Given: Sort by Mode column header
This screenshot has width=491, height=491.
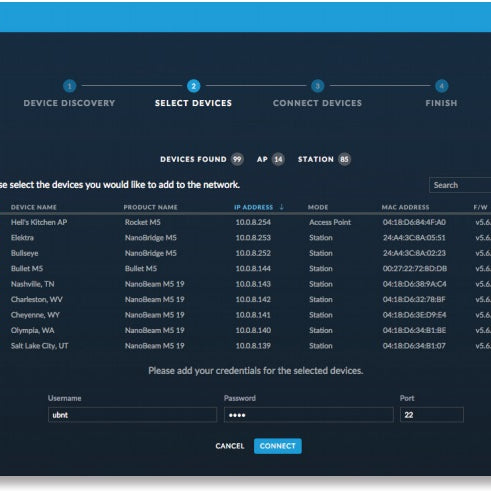Looking at the screenshot, I should [x=318, y=207].
